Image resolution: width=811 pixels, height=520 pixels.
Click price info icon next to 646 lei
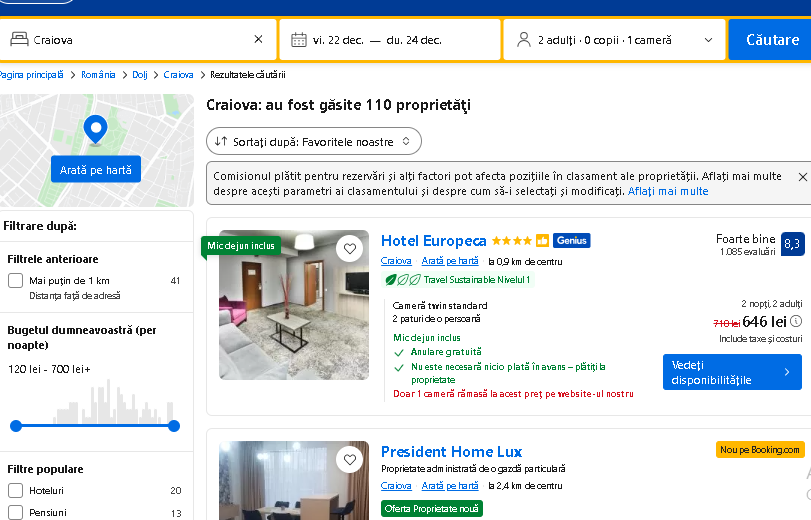click(797, 321)
